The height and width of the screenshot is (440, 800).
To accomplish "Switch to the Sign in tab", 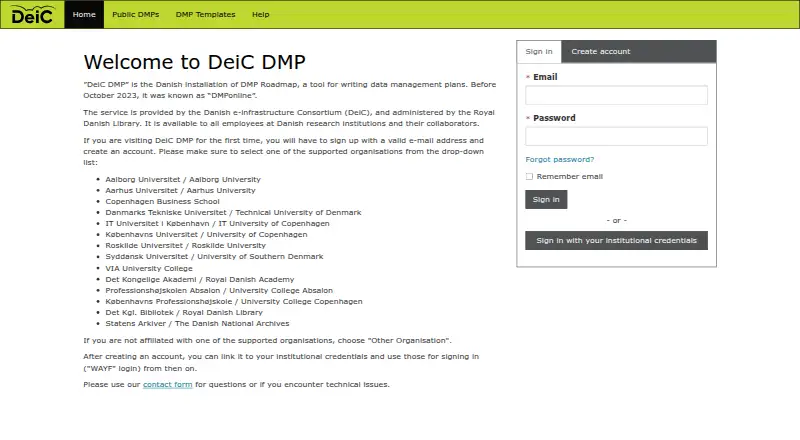I will coord(539,52).
